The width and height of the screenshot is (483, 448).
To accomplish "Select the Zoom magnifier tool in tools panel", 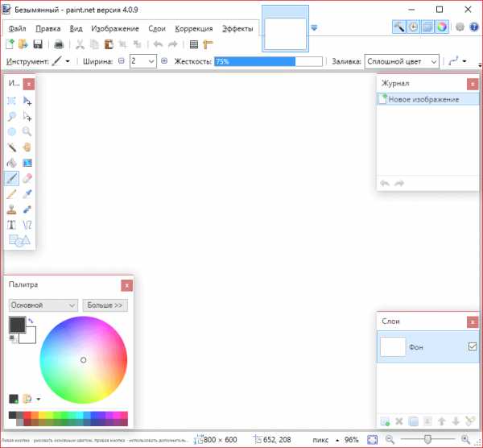I will pos(27,132).
